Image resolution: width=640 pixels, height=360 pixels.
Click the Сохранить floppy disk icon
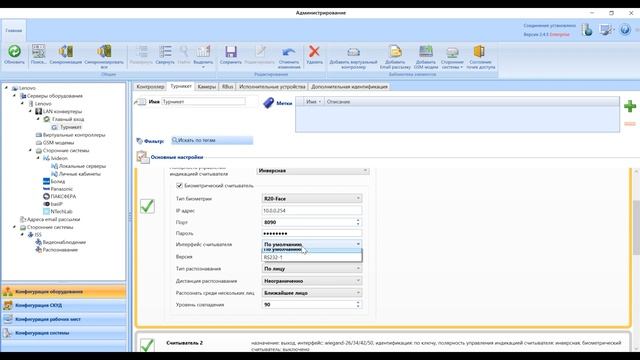click(231, 51)
